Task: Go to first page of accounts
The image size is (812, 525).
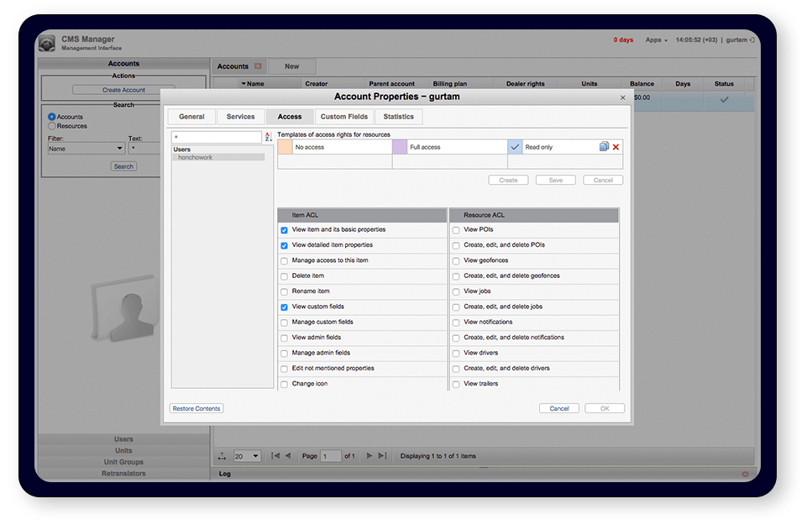Action: point(275,455)
